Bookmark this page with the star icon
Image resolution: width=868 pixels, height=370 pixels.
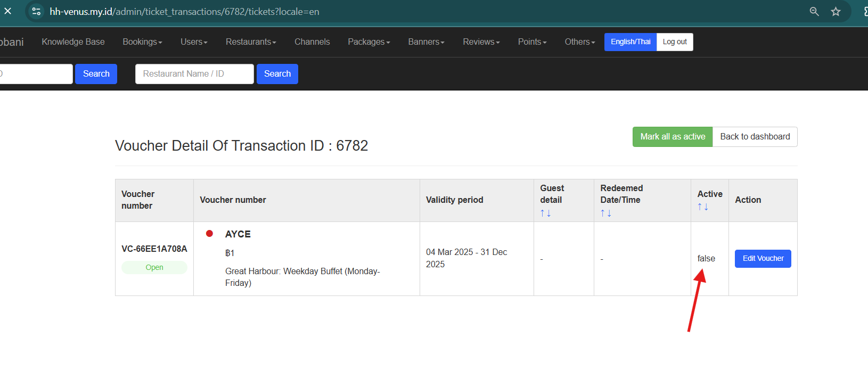pos(836,11)
